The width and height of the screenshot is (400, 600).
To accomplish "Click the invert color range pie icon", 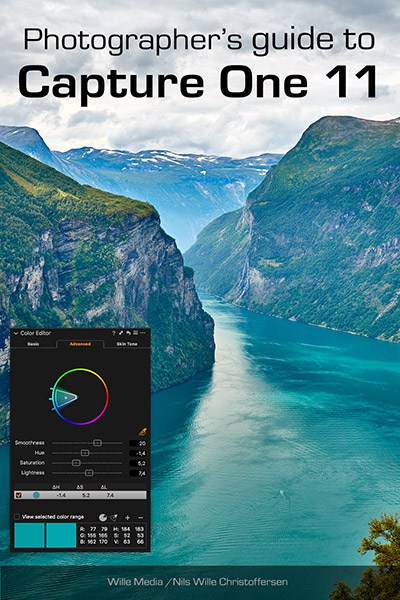I will coord(103,517).
